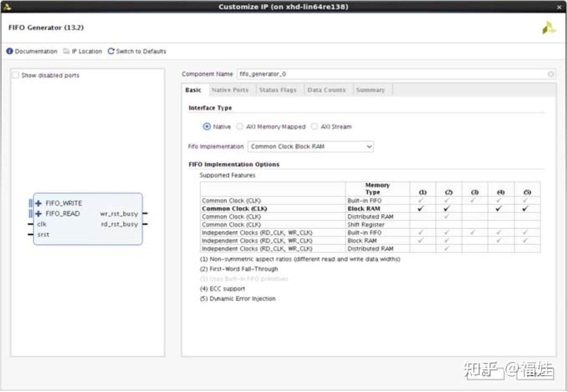The height and width of the screenshot is (392, 567).
Task: Click the Interface Type heading
Action: point(210,108)
